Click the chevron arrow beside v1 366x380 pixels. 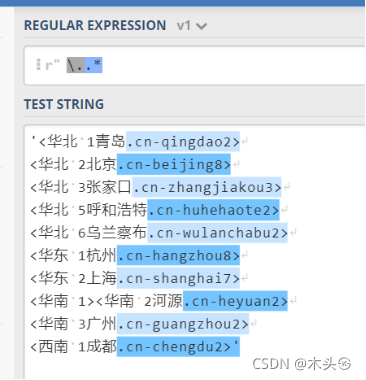click(x=202, y=26)
